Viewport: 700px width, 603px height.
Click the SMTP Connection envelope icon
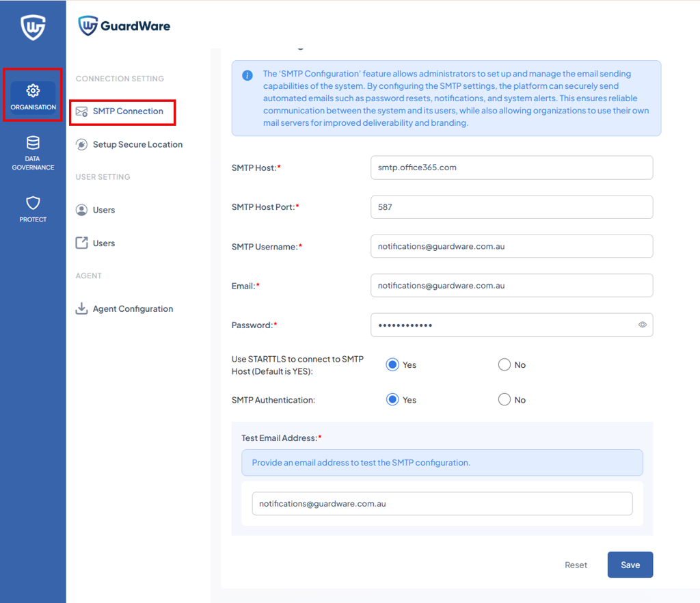coord(82,111)
